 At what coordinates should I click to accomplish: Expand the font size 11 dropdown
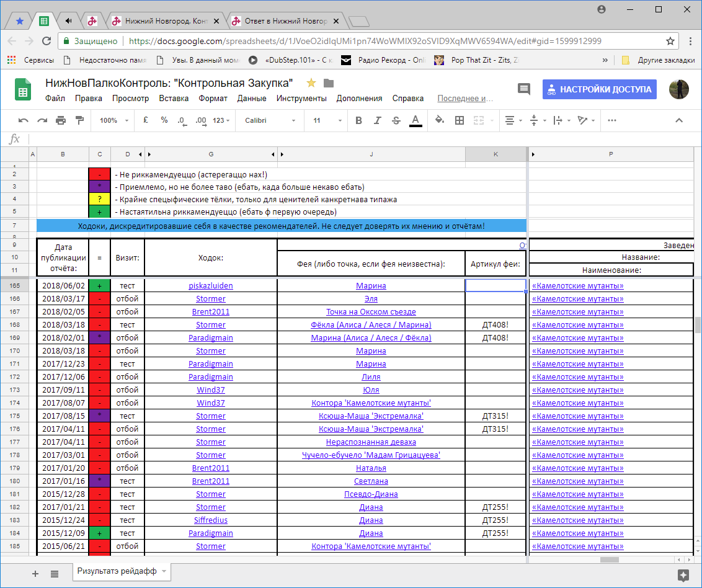[x=324, y=120]
